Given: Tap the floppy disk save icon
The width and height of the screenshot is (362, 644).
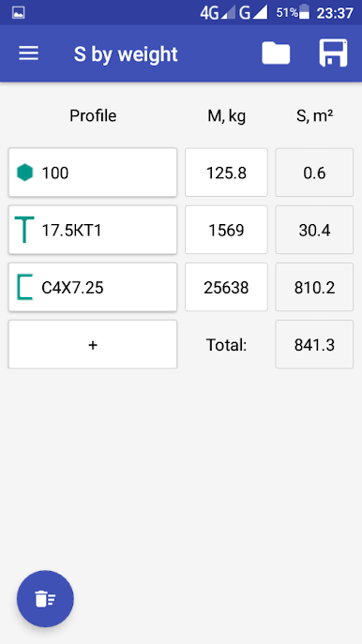Looking at the screenshot, I should pyautogui.click(x=333, y=53).
